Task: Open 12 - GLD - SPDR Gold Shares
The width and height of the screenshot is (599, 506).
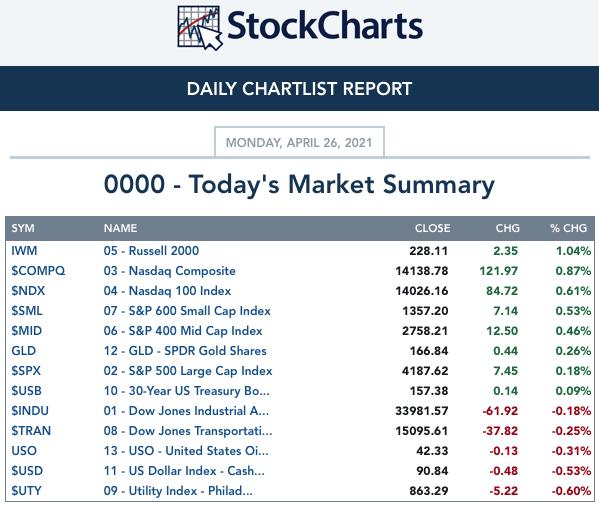Action: (x=185, y=351)
